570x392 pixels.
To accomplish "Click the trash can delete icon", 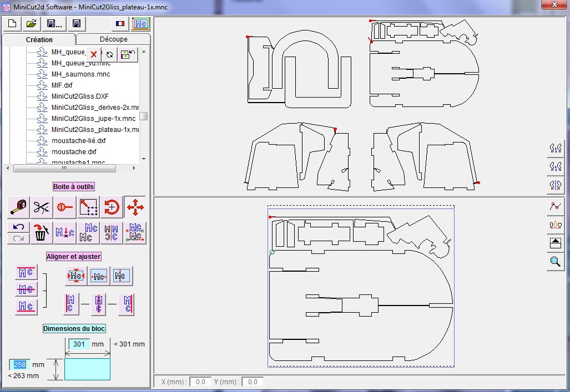I will [41, 233].
